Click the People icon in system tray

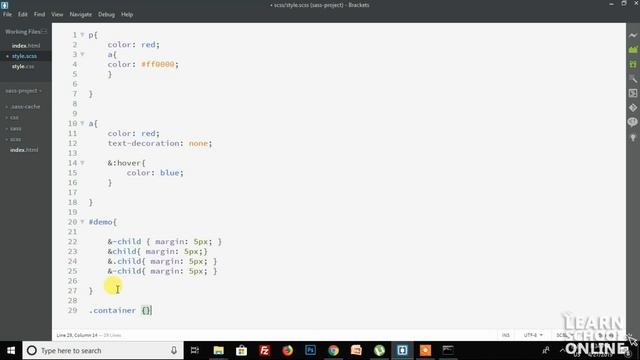tap(546, 350)
